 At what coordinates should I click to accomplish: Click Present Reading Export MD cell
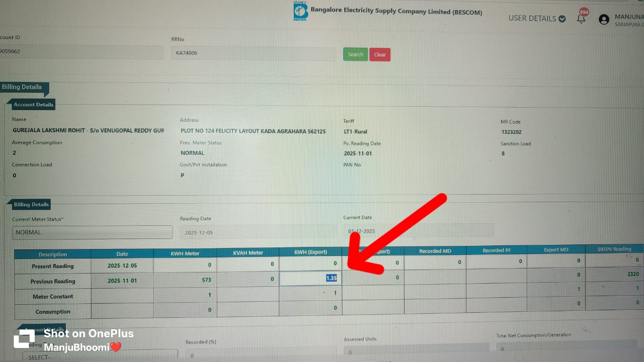tap(556, 260)
